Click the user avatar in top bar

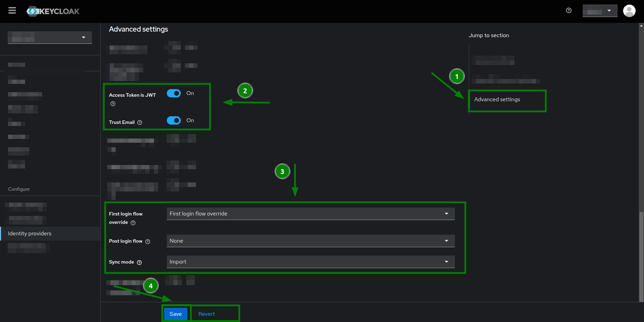(629, 10)
